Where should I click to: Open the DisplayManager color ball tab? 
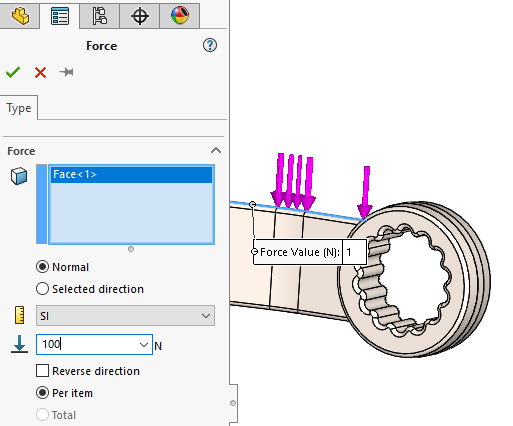tap(180, 16)
